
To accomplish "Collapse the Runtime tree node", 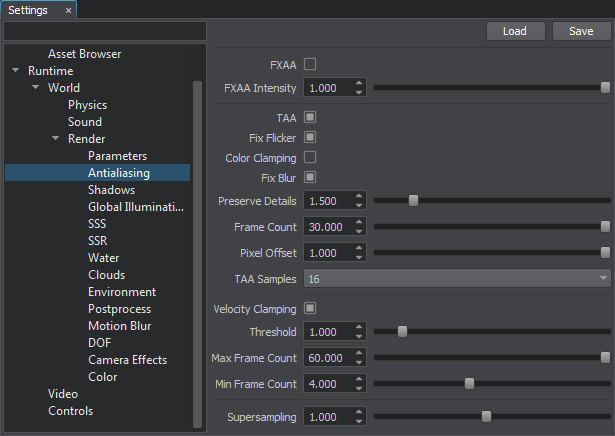I will [x=16, y=71].
